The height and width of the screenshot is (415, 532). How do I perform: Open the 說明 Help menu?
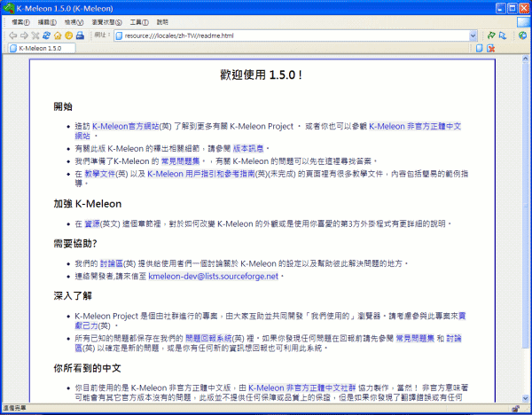(x=162, y=22)
